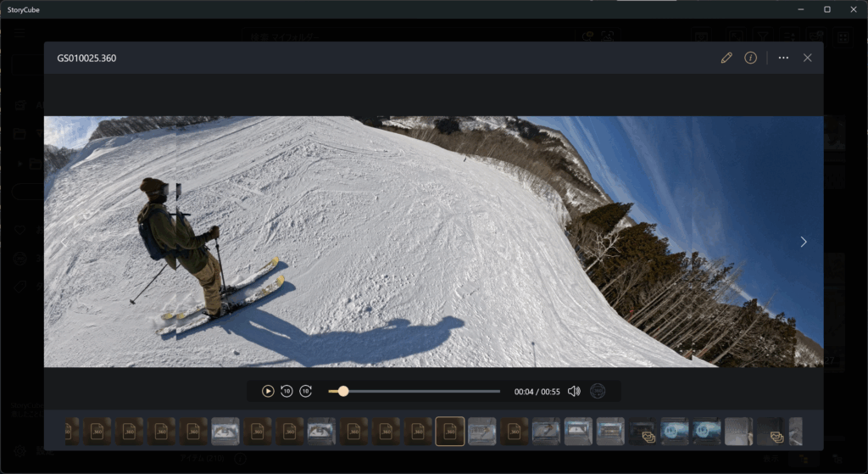Open the three-dot more options menu
Viewport: 868px width, 474px height.
783,58
